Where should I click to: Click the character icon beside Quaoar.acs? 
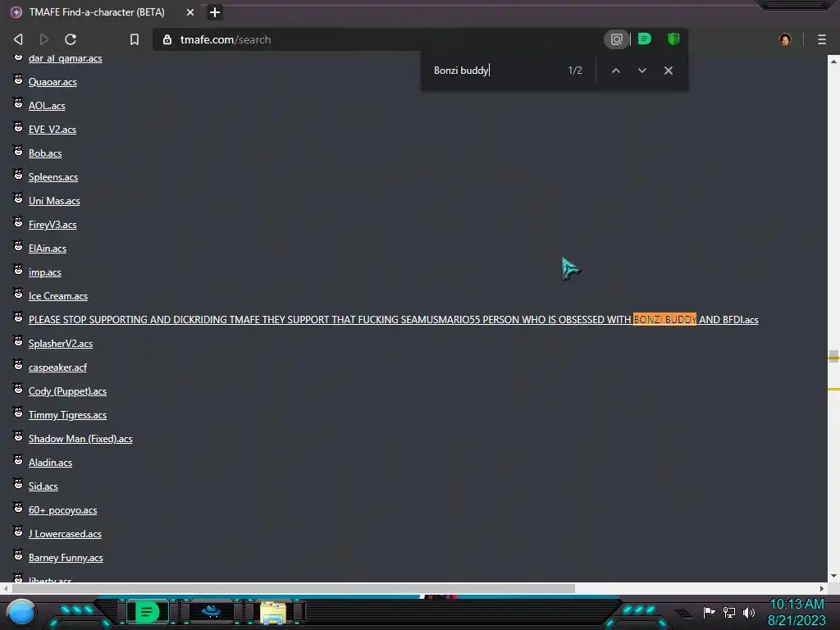coord(18,80)
